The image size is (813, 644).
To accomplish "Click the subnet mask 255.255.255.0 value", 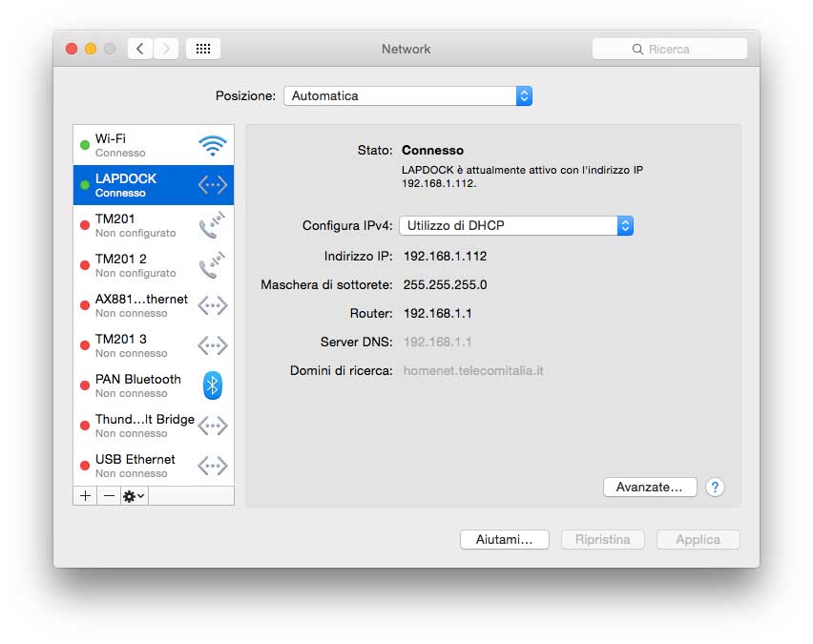I will coord(445,284).
